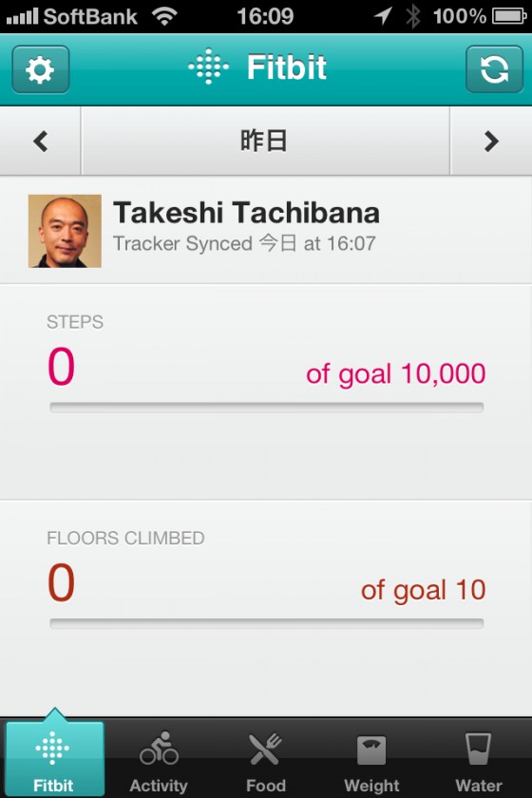The width and height of the screenshot is (532, 798).
Task: Go to previous day with left arrow
Action: [40, 141]
